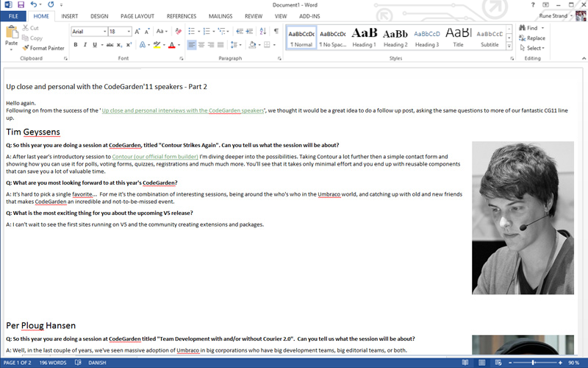Click the Undo arrow in the title bar

pos(34,4)
